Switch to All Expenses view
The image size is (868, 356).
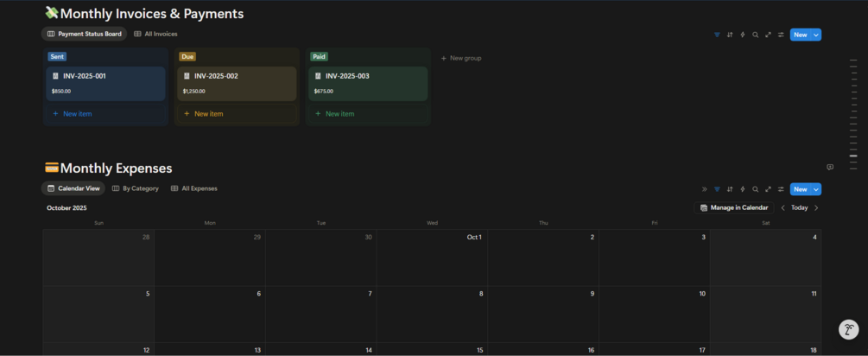pos(193,188)
